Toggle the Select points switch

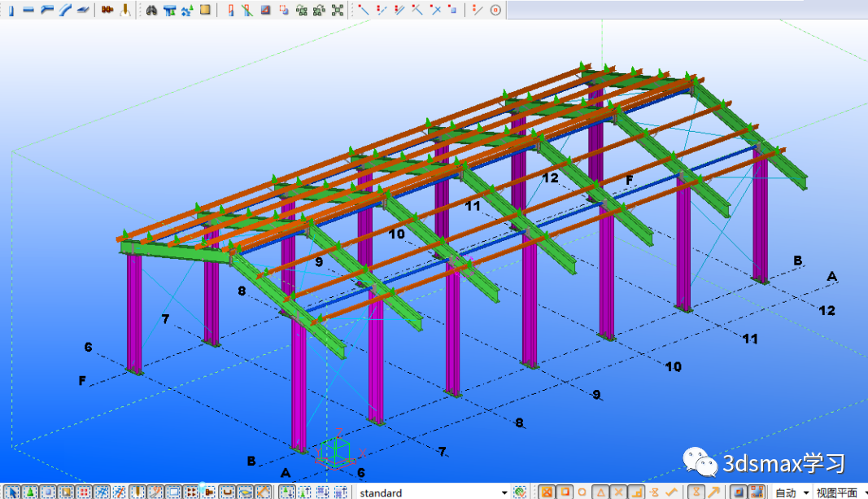tap(84, 492)
